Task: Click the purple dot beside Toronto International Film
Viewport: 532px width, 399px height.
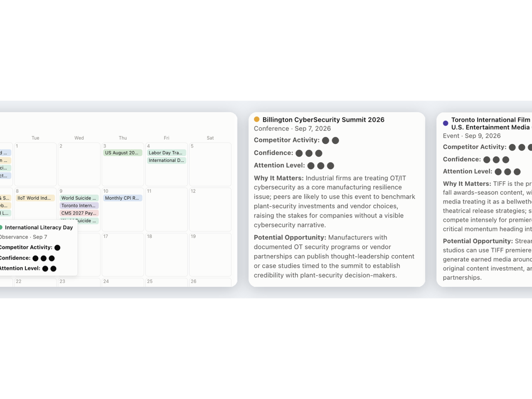Action: coord(446,123)
